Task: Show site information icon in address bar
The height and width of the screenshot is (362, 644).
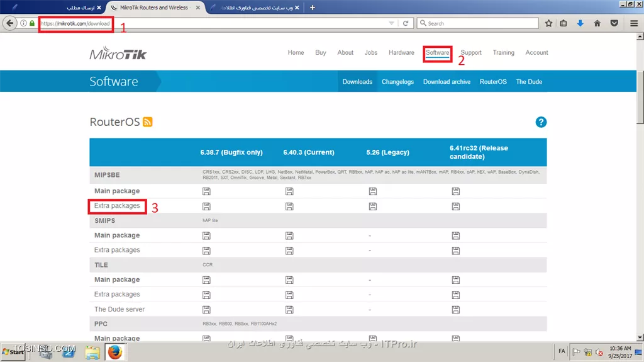Action: [x=23, y=23]
